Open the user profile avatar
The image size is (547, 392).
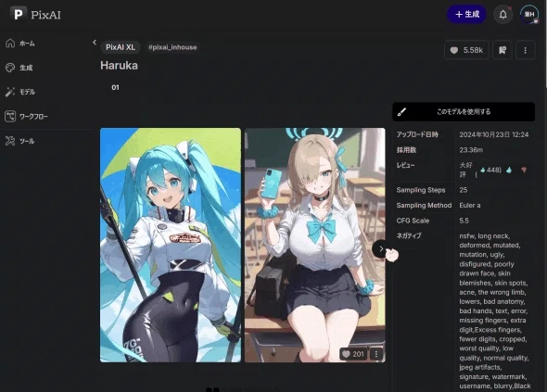point(529,14)
